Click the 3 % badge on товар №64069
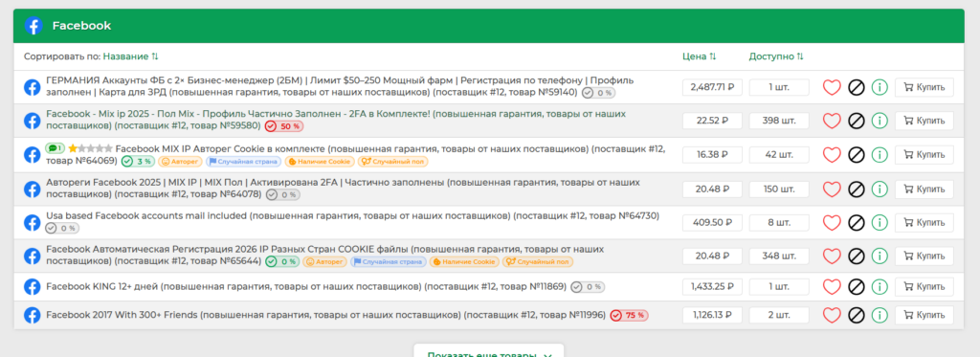The width and height of the screenshot is (980, 357). pyautogui.click(x=138, y=162)
